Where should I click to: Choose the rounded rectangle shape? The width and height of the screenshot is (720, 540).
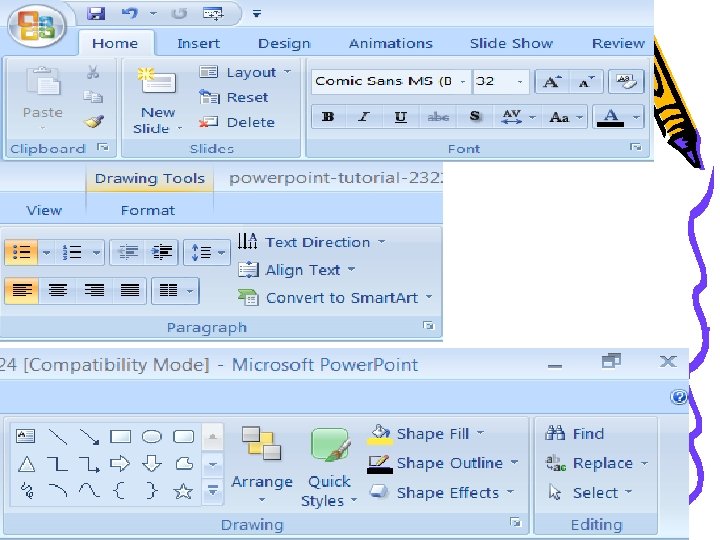coord(183,436)
